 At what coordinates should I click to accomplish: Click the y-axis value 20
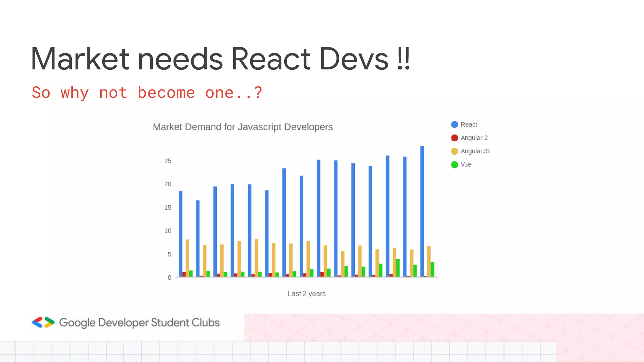168,184
